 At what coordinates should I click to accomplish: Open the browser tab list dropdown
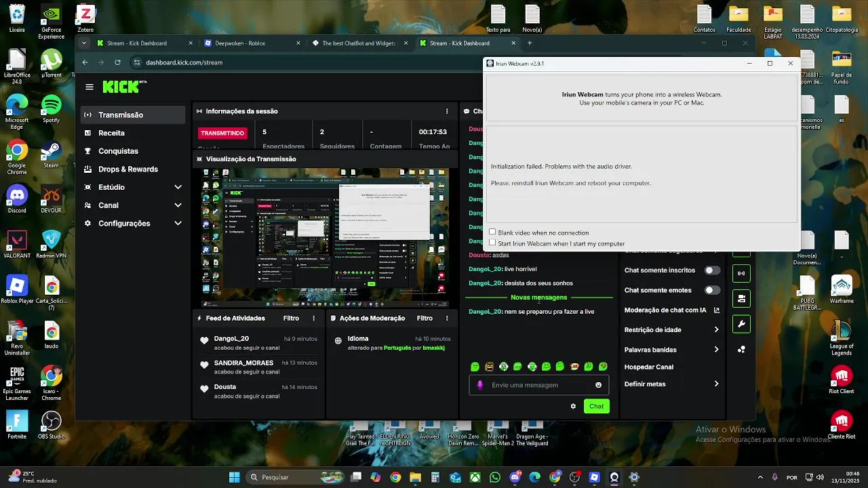[83, 43]
